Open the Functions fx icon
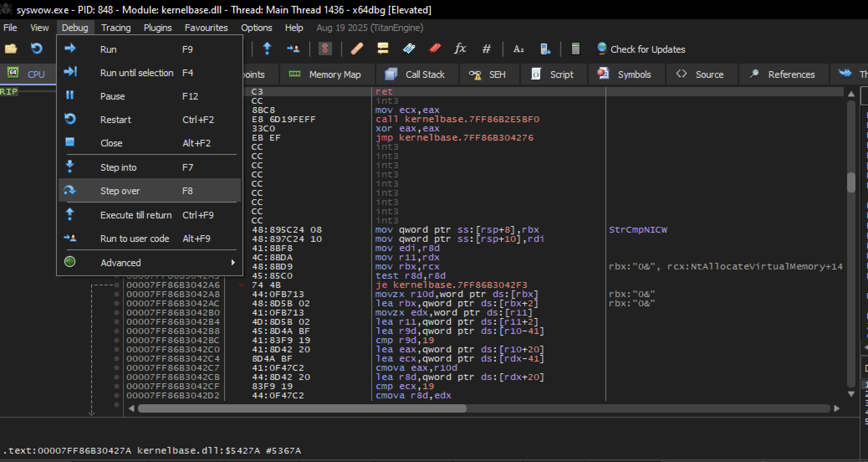Screen dimensions: 868x462 coord(460,49)
